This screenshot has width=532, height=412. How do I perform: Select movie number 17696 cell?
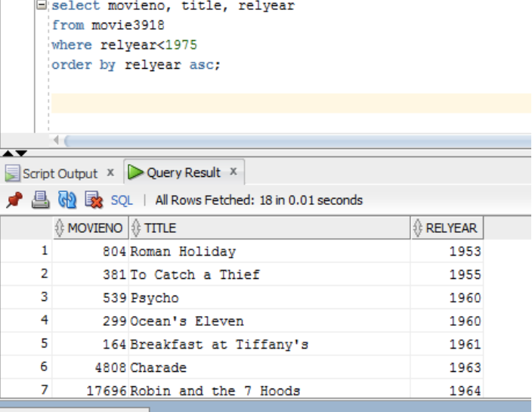[x=91, y=389]
